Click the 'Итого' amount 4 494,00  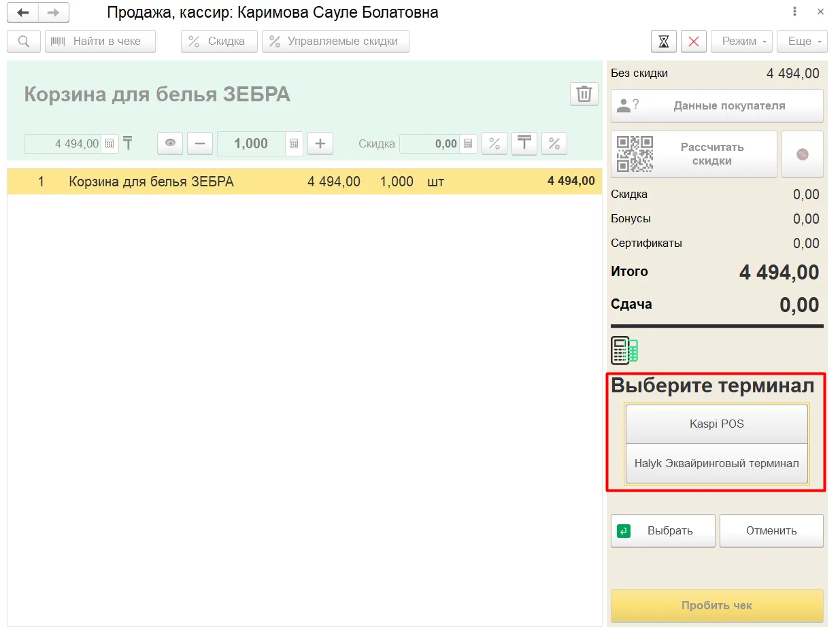click(x=779, y=273)
